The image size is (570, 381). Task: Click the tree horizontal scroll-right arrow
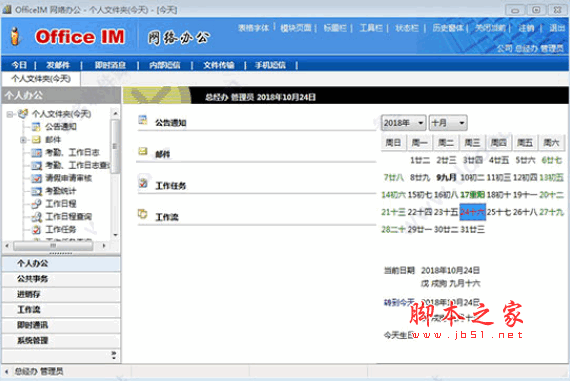pyautogui.click(x=104, y=246)
